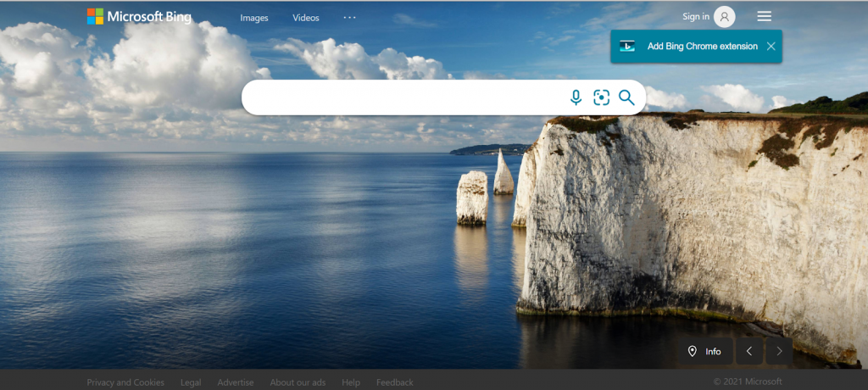Image resolution: width=868 pixels, height=390 pixels.
Task: Click the Sign in link
Action: pos(695,17)
